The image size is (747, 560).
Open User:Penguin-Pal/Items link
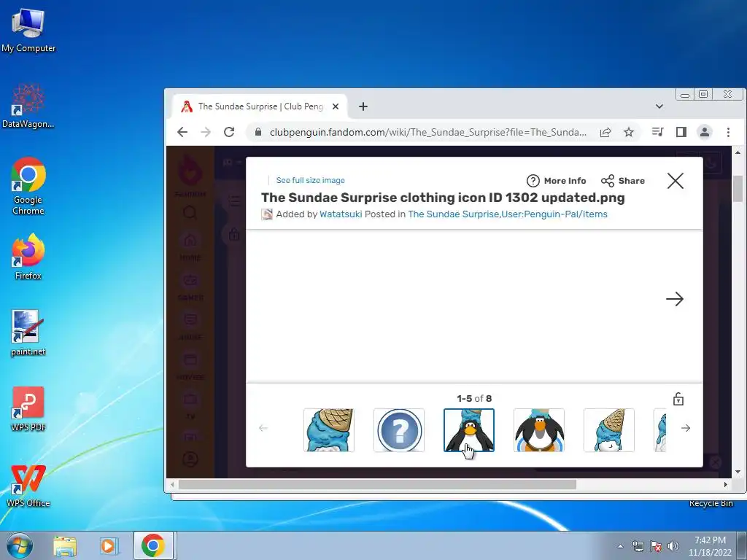point(554,214)
